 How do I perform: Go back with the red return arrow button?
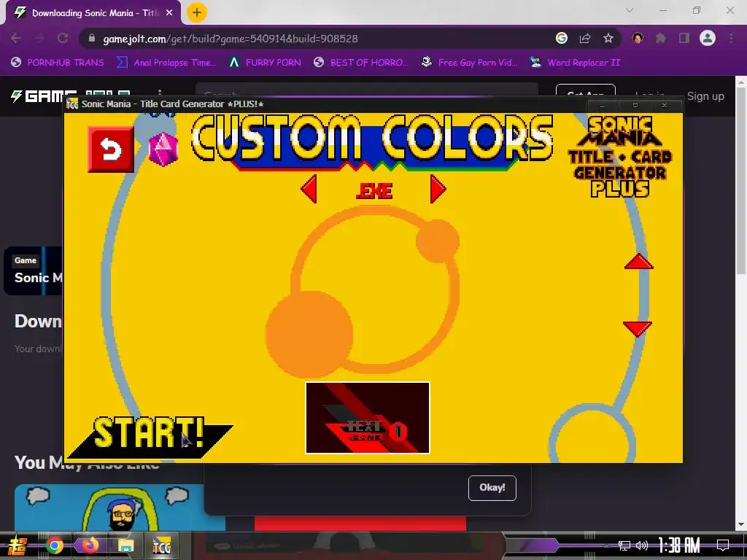coord(111,150)
